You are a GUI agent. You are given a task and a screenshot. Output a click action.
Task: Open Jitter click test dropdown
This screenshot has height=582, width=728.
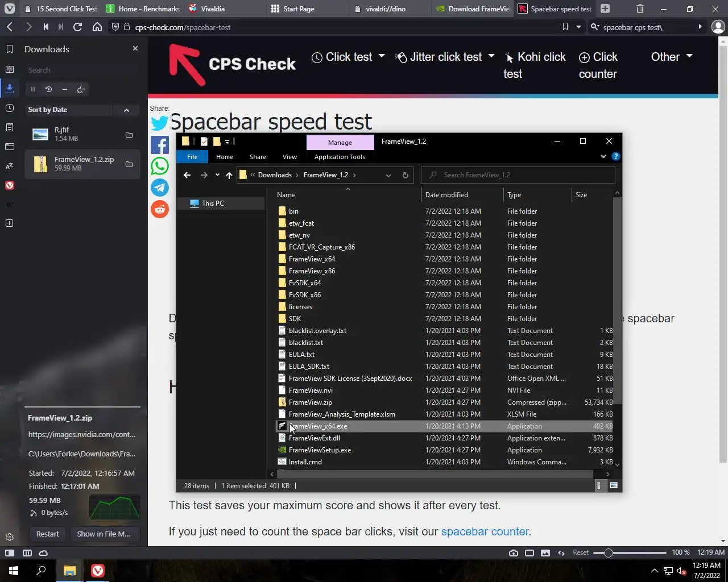pyautogui.click(x=445, y=57)
